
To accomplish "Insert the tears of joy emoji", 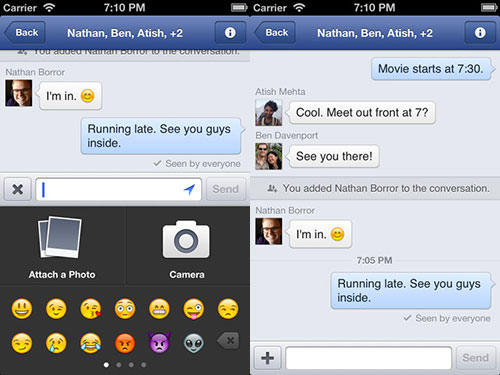I will [x=91, y=343].
